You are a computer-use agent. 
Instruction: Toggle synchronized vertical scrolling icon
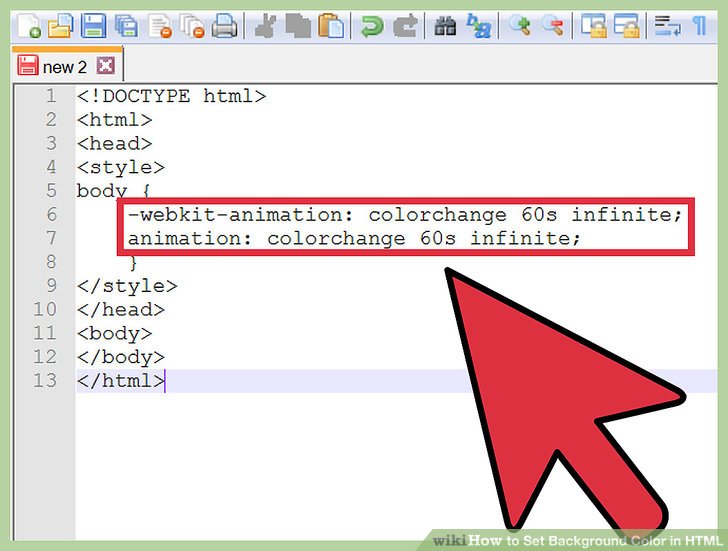593,26
